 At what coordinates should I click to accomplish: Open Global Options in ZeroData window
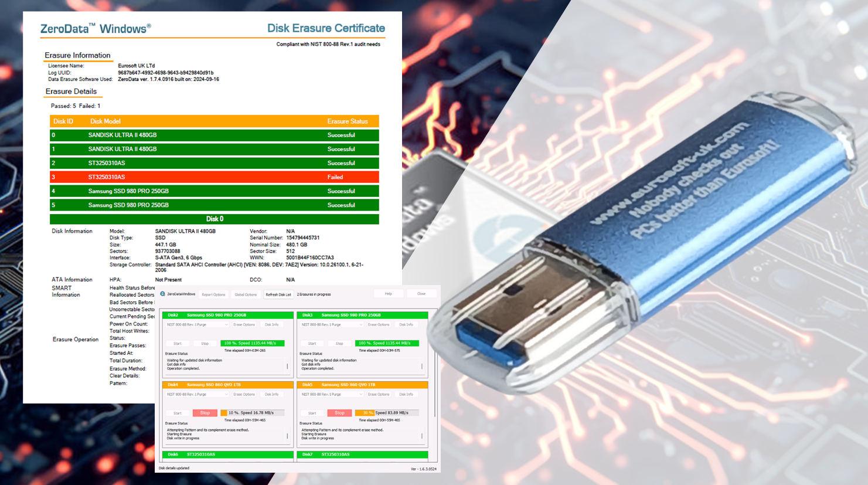click(246, 294)
